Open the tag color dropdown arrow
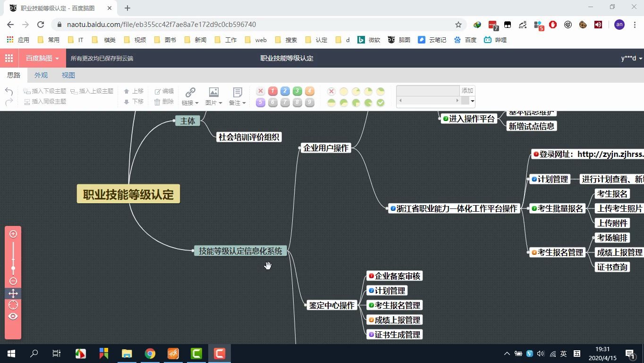Viewport: 644px width, 363px height. tap(472, 102)
